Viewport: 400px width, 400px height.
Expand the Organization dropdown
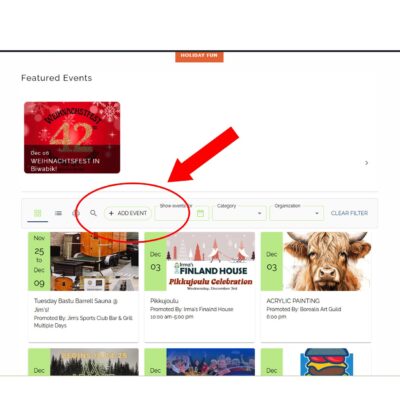tap(297, 213)
